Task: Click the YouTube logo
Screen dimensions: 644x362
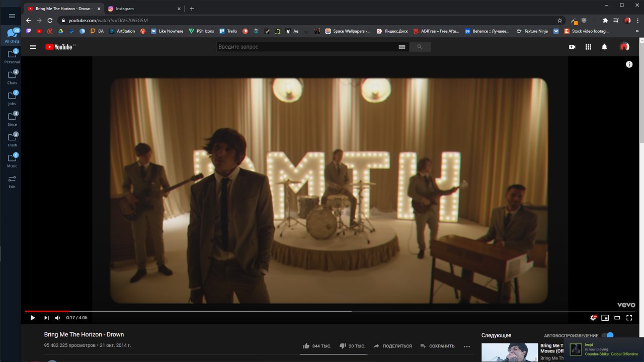Action: pos(60,47)
